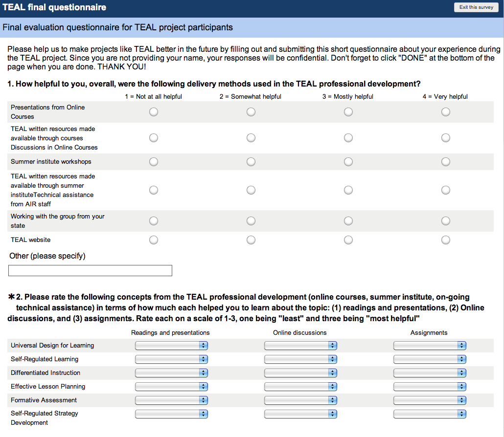
Task: Open Assignments dropdown for Universal Design for Learning
Action: click(x=430, y=346)
